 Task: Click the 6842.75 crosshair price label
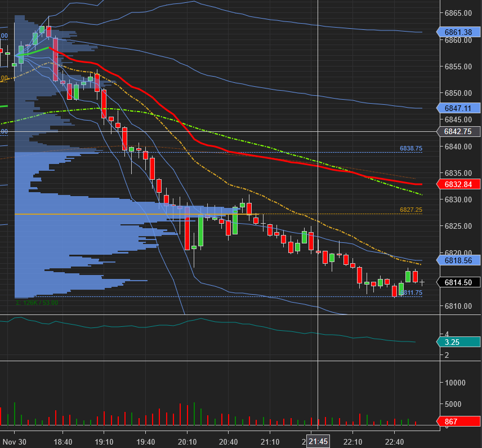click(458, 132)
